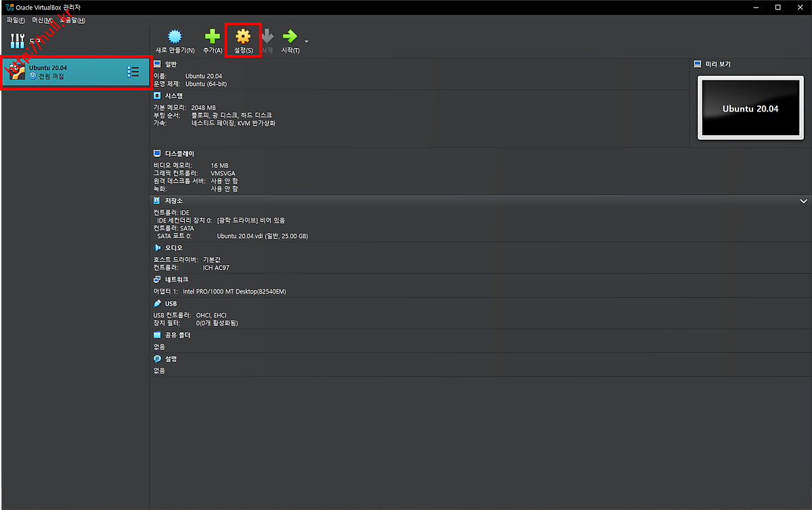Click the [광학 드라이브] 비어 있음 entry
The width and height of the screenshot is (812, 510).
[251, 221]
